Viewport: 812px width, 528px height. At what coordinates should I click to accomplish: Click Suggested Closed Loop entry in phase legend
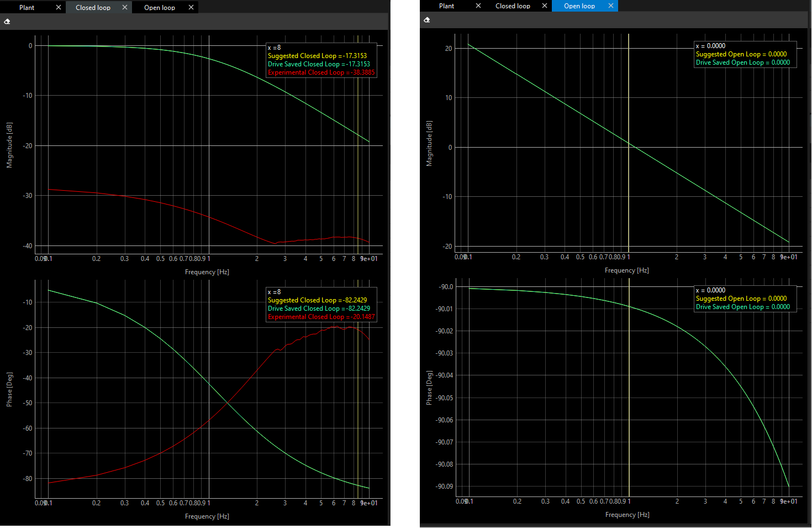click(x=317, y=300)
